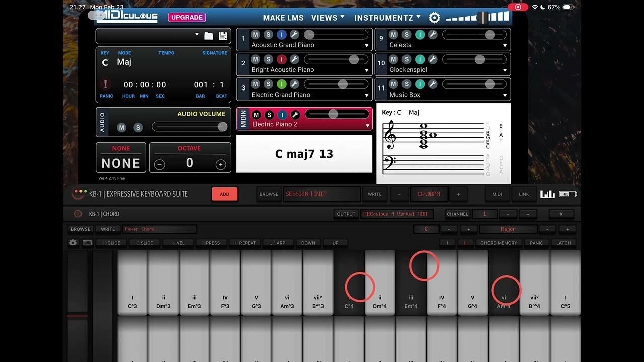
Task: Open wrench settings for Electric Grand Piano
Action: (x=295, y=84)
